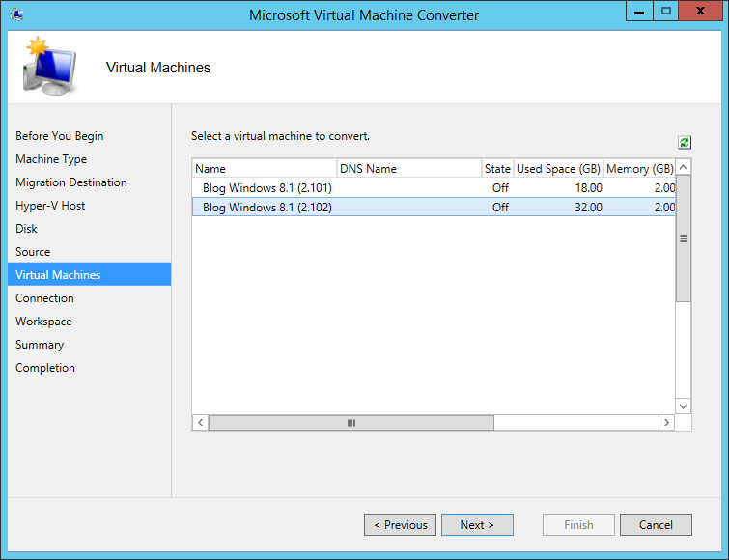729x560 pixels.
Task: Click the Previous button
Action: coord(400,524)
